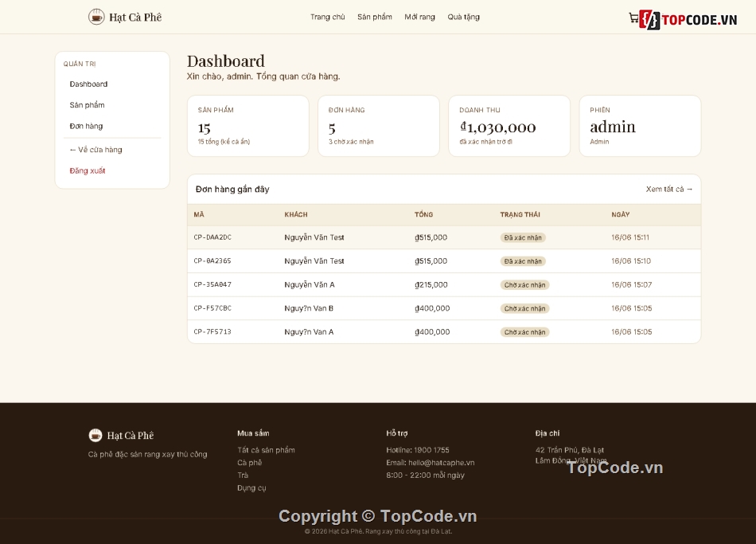The image size is (756, 544).
Task: Click customer name Nguy?n Van A
Action: point(309,332)
